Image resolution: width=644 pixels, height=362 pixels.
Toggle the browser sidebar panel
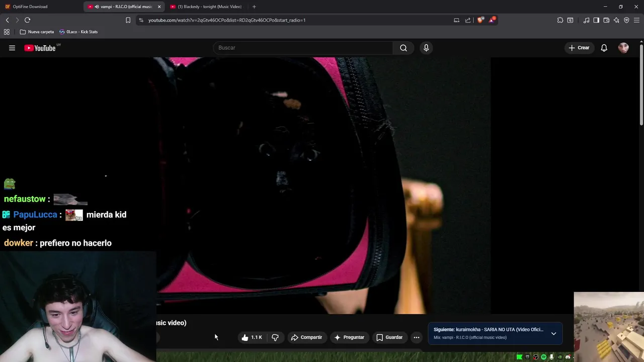coord(596,20)
